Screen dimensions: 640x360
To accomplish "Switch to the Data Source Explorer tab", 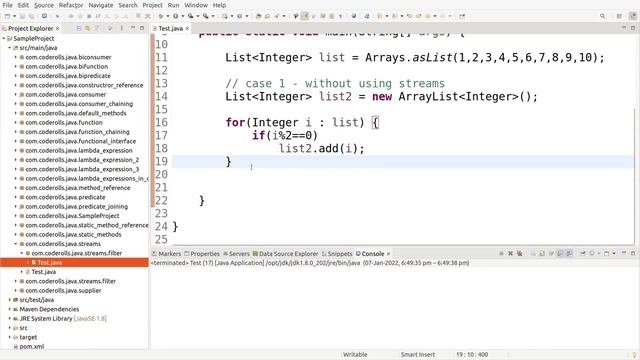I will point(285,253).
